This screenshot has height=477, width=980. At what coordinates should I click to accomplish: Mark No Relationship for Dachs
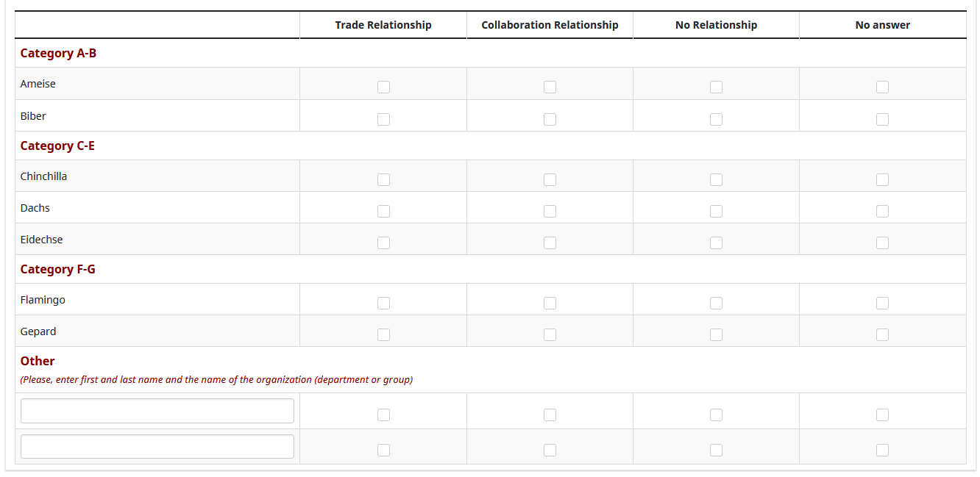click(x=716, y=211)
